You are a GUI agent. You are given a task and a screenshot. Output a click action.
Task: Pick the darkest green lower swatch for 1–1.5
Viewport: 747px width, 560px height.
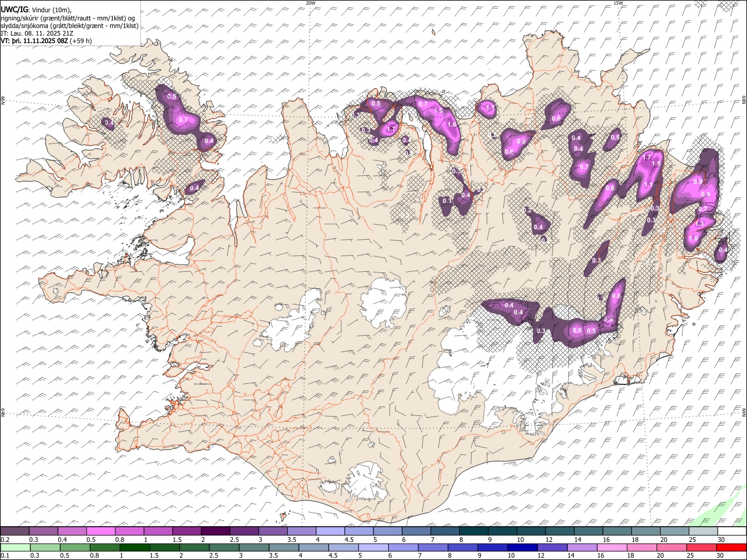[x=134, y=547]
